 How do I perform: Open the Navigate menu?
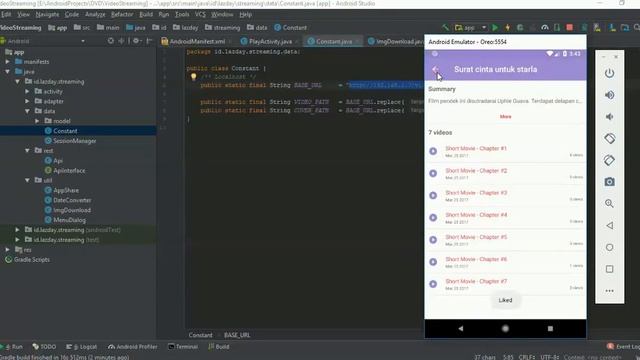[47, 15]
